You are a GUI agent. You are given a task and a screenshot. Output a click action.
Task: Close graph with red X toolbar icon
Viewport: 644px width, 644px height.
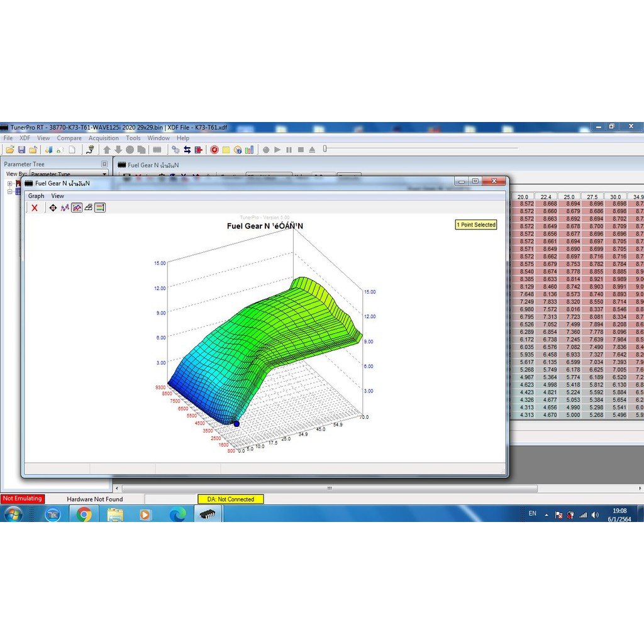(35, 208)
